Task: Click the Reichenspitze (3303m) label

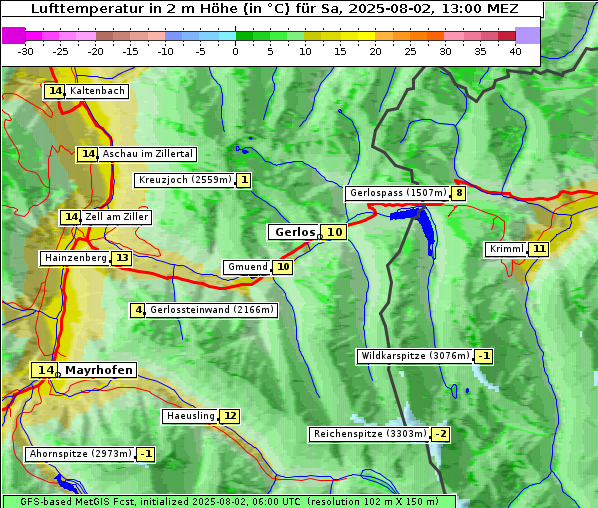Action: click(x=370, y=434)
